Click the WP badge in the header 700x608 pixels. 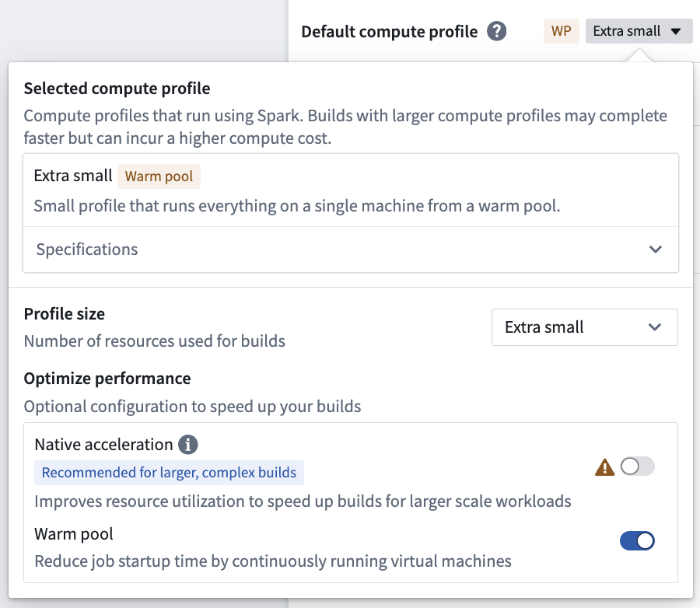coord(561,31)
